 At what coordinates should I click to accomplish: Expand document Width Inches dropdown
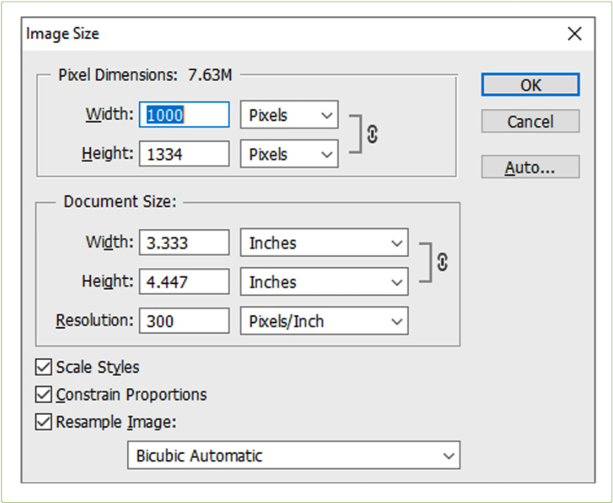pos(324,243)
